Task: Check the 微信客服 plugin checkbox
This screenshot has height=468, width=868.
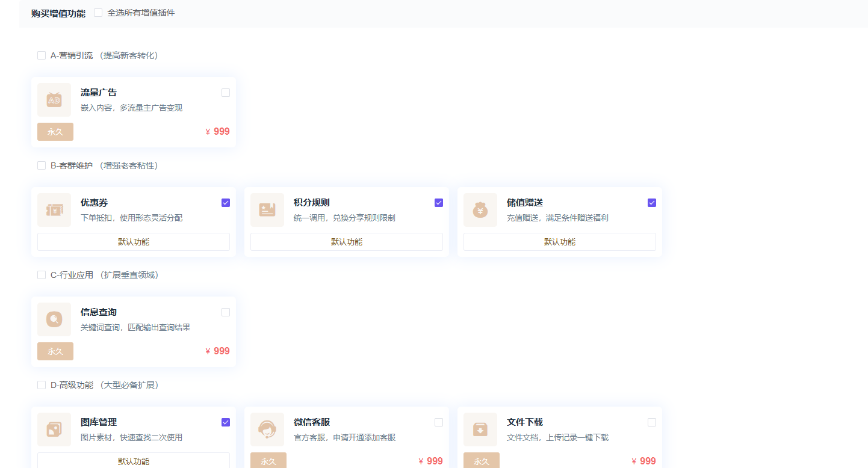Action: pyautogui.click(x=439, y=422)
